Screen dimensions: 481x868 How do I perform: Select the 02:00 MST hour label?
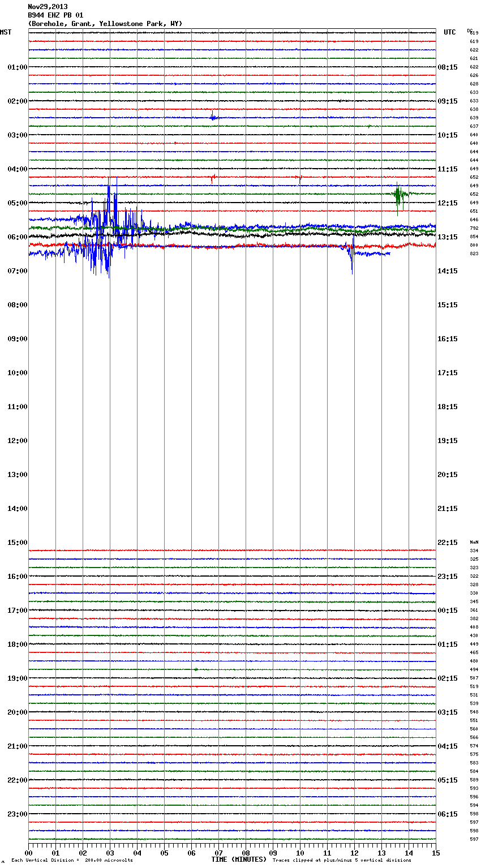click(x=17, y=101)
